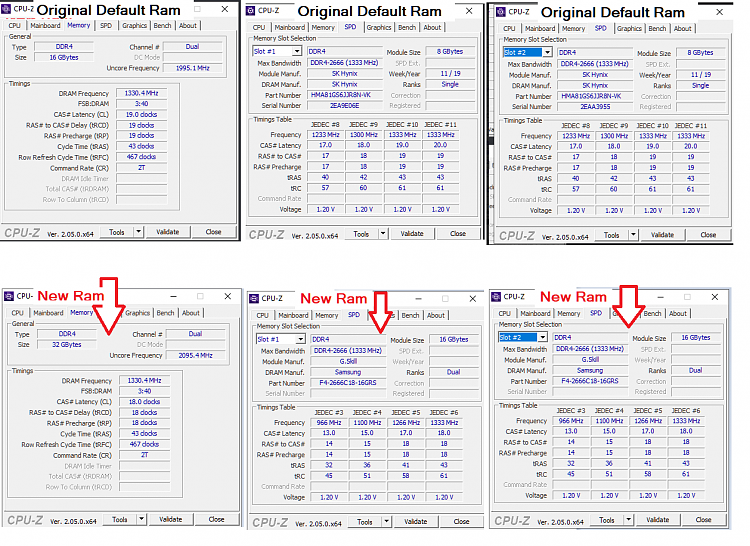Select JEDEC #3 frequency 966 MHz in New Ram Slot #1
Image resolution: width=750 pixels, height=546 pixels.
click(x=329, y=423)
